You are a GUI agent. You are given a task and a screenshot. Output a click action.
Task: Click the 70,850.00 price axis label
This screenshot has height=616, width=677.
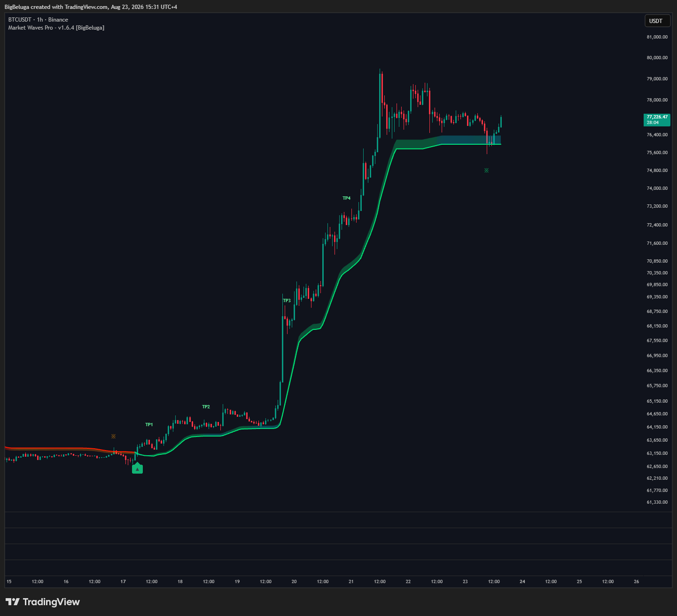(x=657, y=261)
